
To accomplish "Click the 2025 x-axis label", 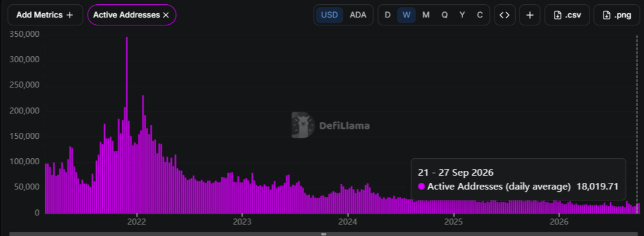I will coord(454,222).
